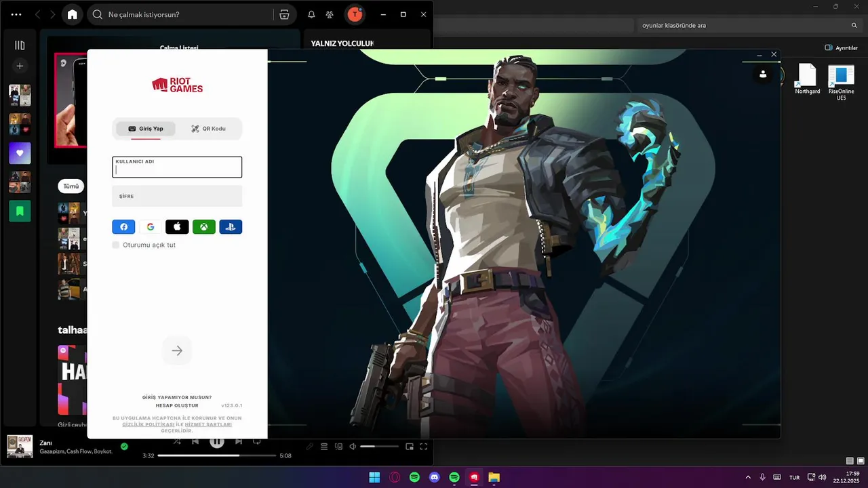
Task: Click the Zanı song title
Action: (x=46, y=443)
